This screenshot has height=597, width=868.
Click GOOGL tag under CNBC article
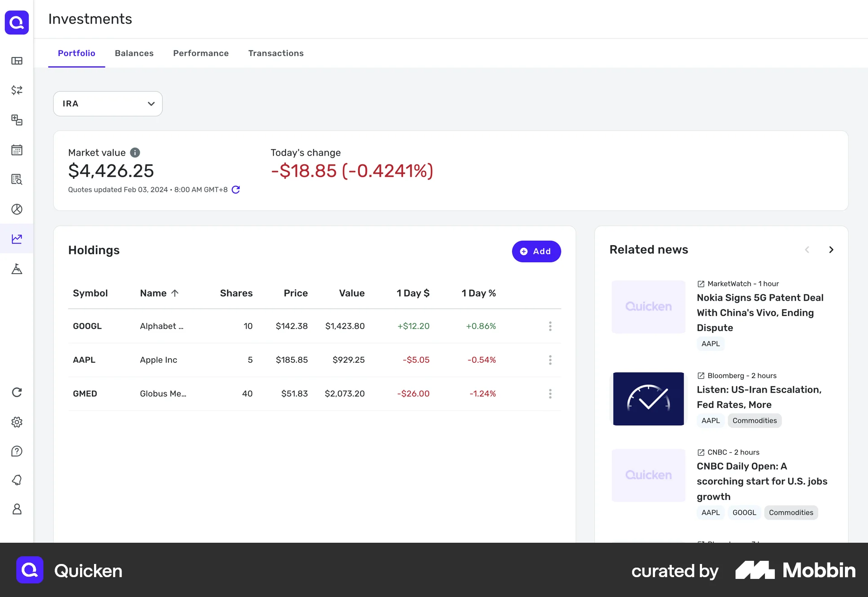pyautogui.click(x=744, y=512)
